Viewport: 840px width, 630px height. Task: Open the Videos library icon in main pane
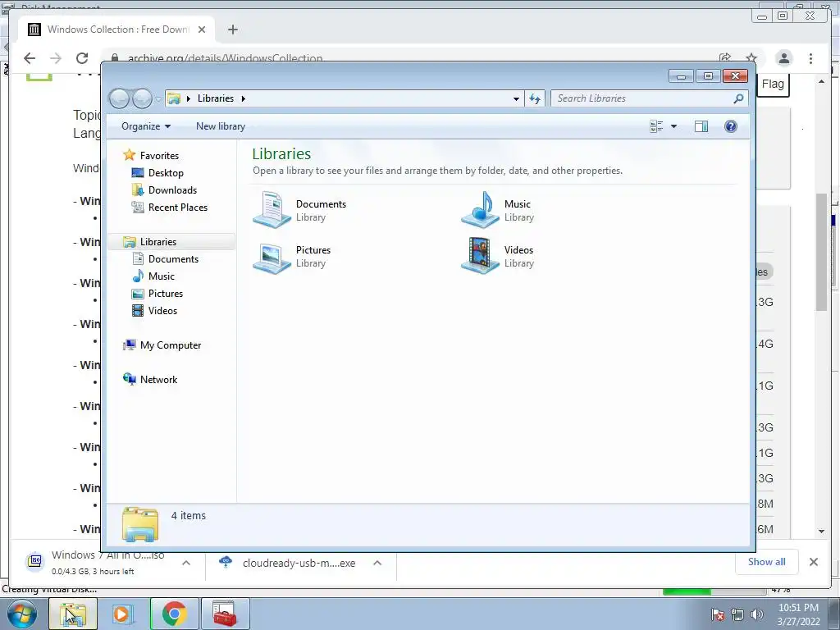click(x=481, y=256)
